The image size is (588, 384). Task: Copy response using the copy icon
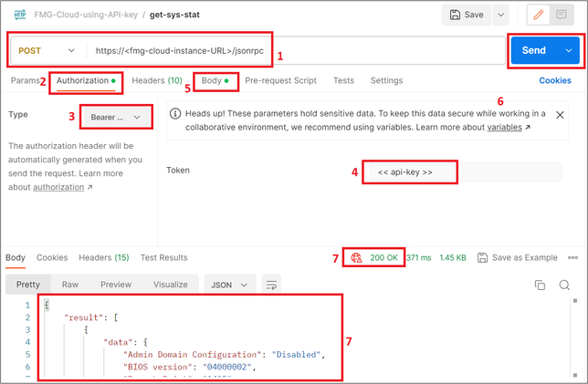(540, 285)
